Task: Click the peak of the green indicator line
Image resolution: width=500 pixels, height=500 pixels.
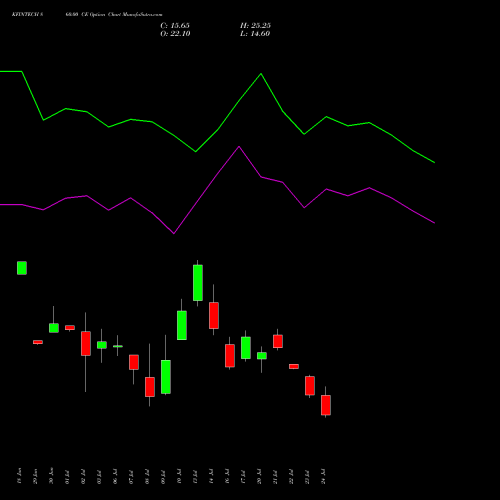Action: [x=261, y=74]
